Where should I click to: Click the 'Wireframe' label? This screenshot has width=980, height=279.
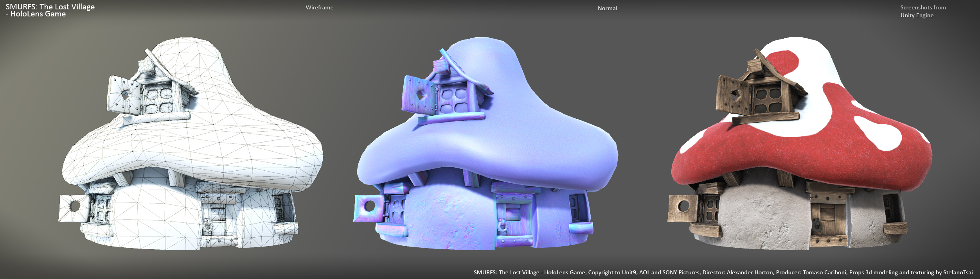point(320,7)
